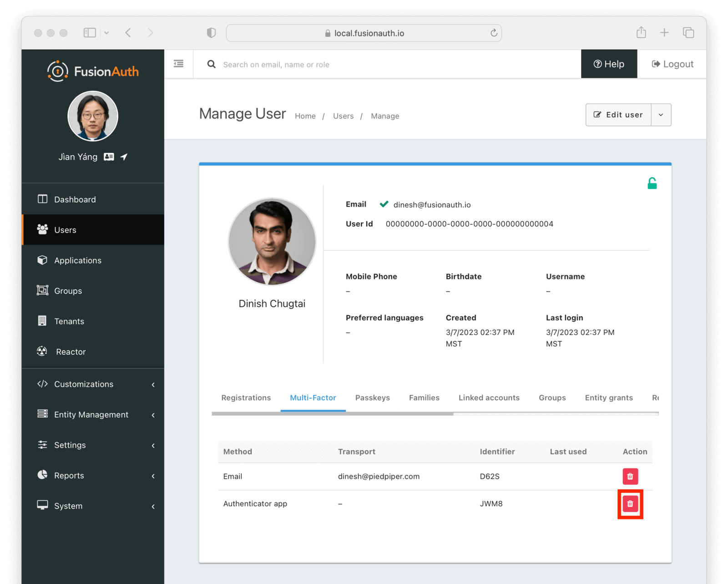The image size is (728, 584).
Task: Click the dinesh@piedpiper.com transport cell
Action: click(x=379, y=476)
